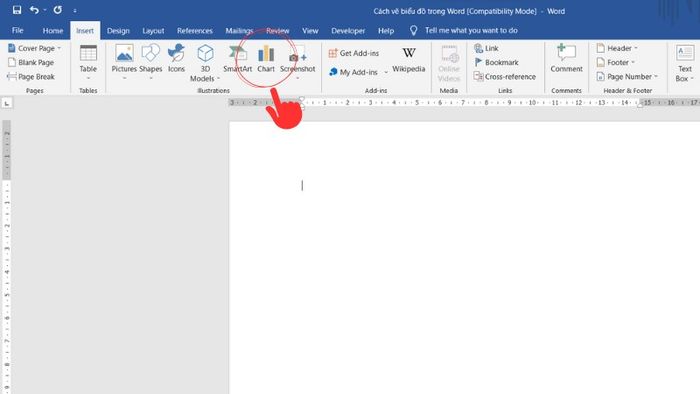The width and height of the screenshot is (700, 394).
Task: Click the SmartArt icon
Action: pos(238,54)
